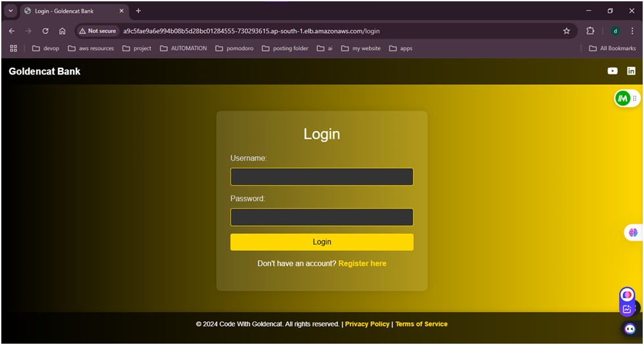This screenshot has height=345, width=644.
Task: Expand the All Bookmarks folder
Action: tap(612, 49)
